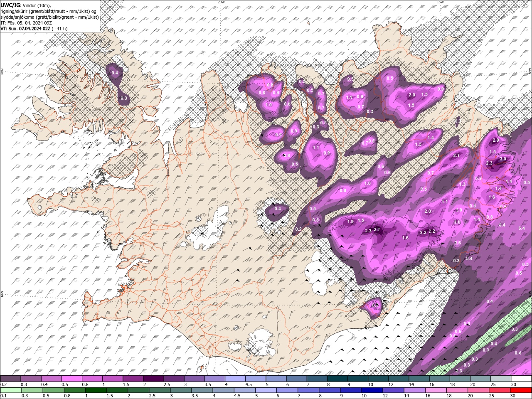Click the '20W' longitude label

pyautogui.click(x=221, y=2)
